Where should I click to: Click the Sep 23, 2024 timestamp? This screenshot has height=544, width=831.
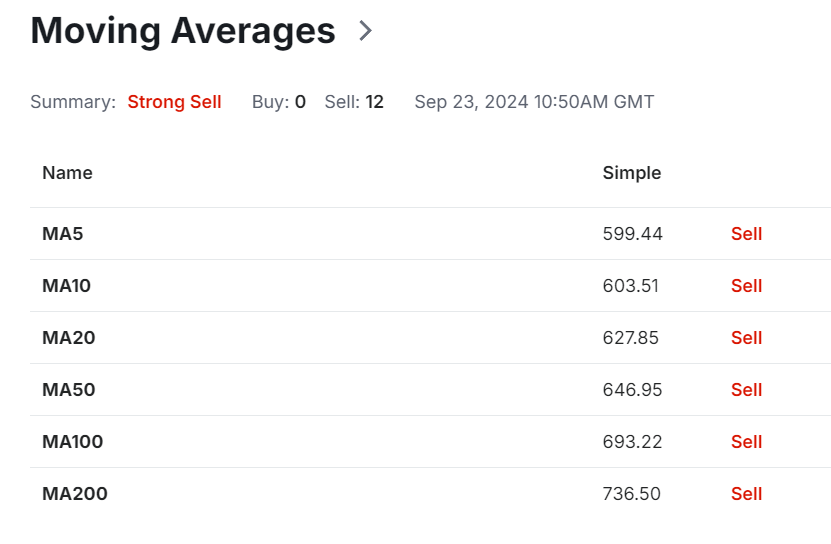[534, 101]
